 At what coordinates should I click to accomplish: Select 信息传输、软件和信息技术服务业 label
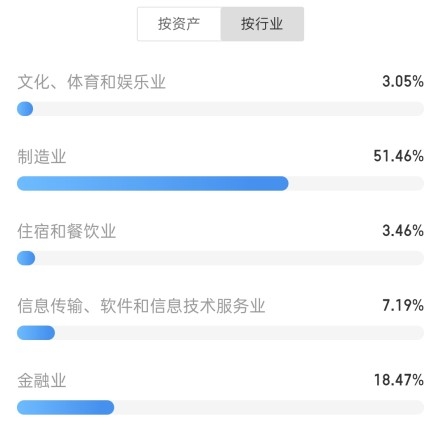(141, 306)
